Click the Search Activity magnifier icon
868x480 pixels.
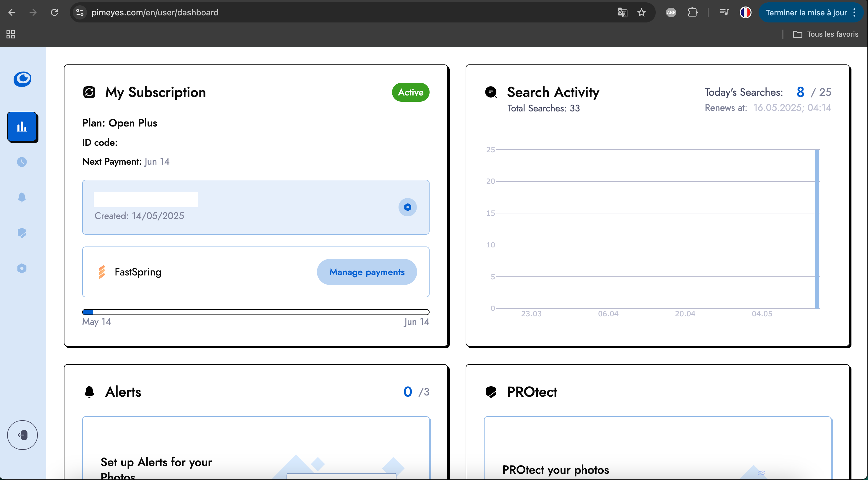[491, 92]
